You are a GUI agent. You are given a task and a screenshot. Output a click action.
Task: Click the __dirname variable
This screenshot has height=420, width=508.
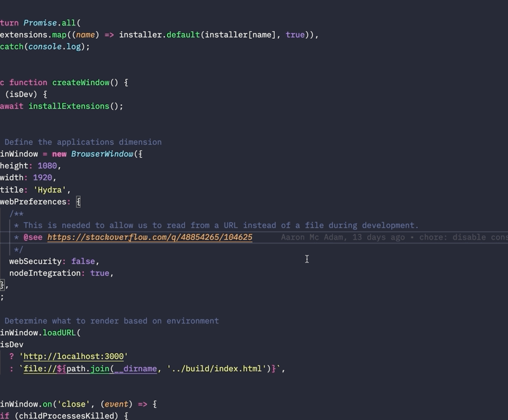(135, 369)
